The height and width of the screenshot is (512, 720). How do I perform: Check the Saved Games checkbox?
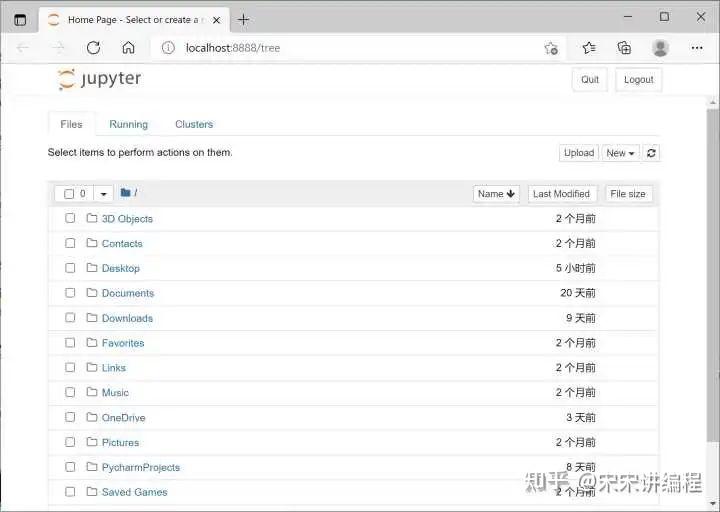[x=70, y=492]
